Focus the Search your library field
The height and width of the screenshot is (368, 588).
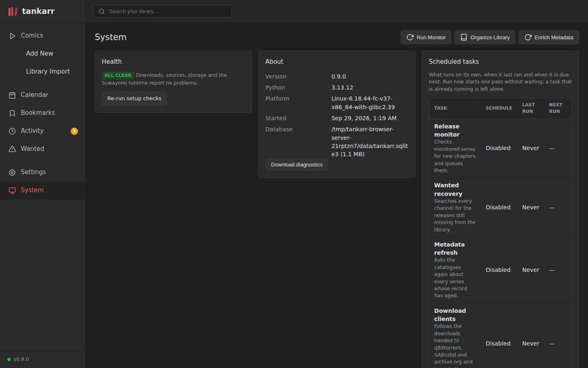coord(163,11)
